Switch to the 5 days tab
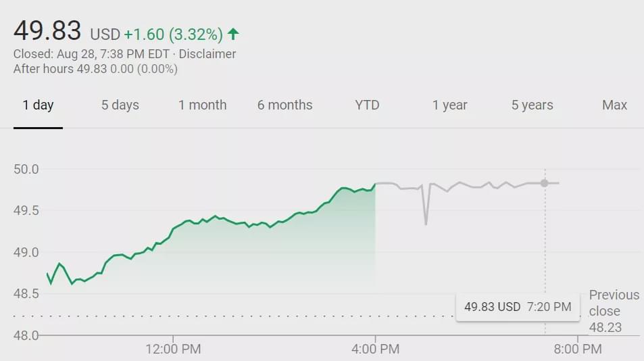This screenshot has height=361, width=644. (120, 105)
